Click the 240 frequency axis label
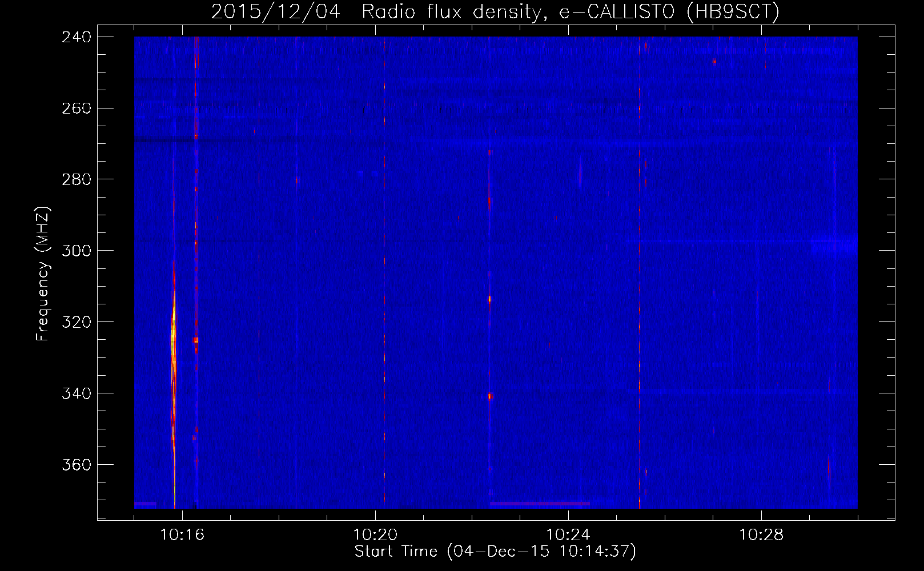The image size is (924, 571). click(x=77, y=37)
